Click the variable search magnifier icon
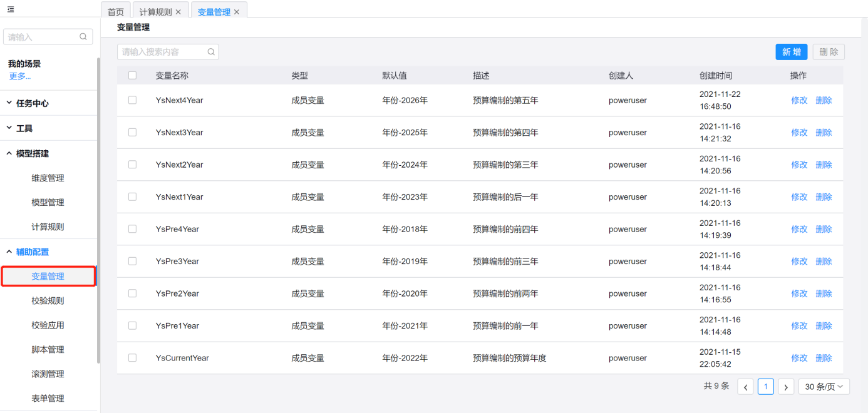This screenshot has width=868, height=413. (x=211, y=52)
